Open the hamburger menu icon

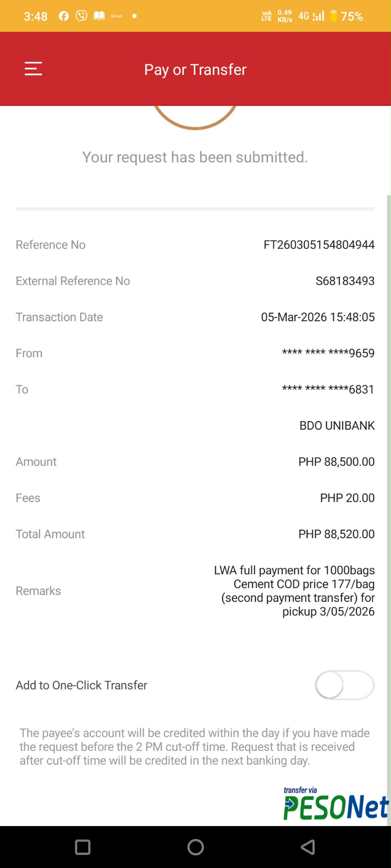(x=33, y=69)
